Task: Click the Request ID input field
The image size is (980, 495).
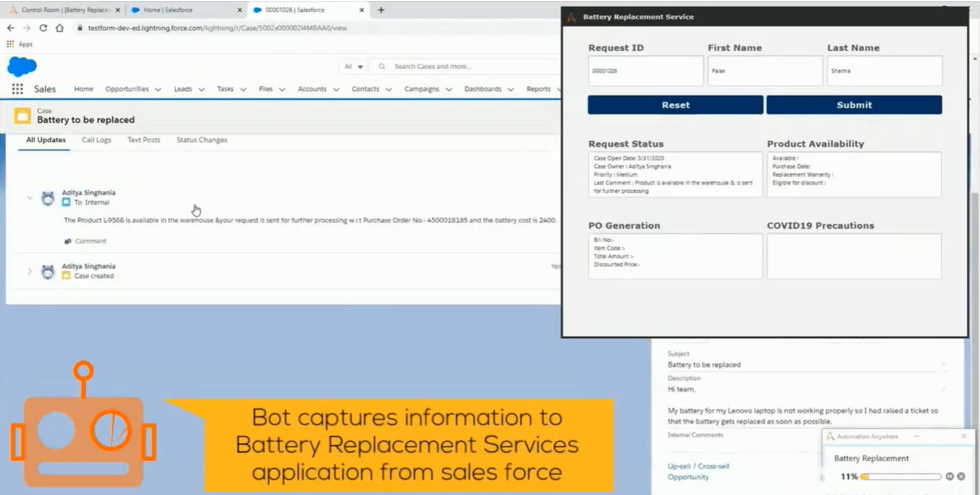Action: tap(646, 71)
